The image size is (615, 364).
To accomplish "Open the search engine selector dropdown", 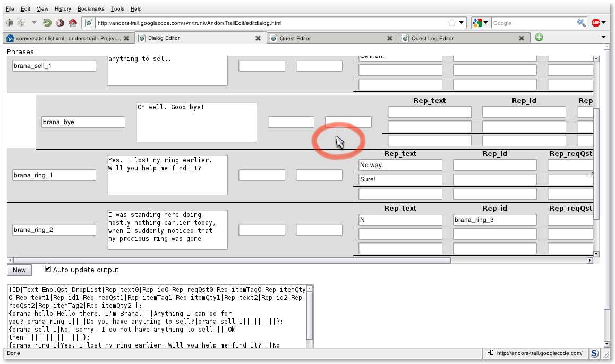I will 485,23.
